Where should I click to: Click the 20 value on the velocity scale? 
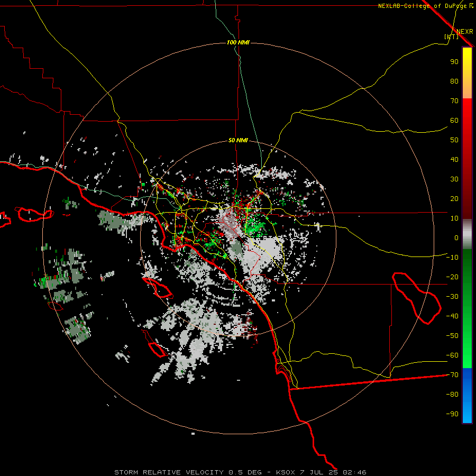[x=454, y=198]
